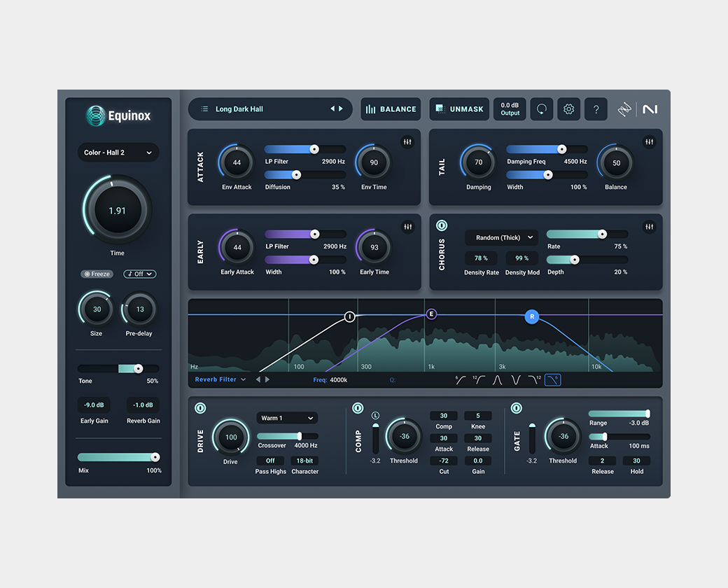Viewport: 728px width, 588px height.
Task: Open the ATTACK section mixer settings icon
Action: pyautogui.click(x=407, y=142)
